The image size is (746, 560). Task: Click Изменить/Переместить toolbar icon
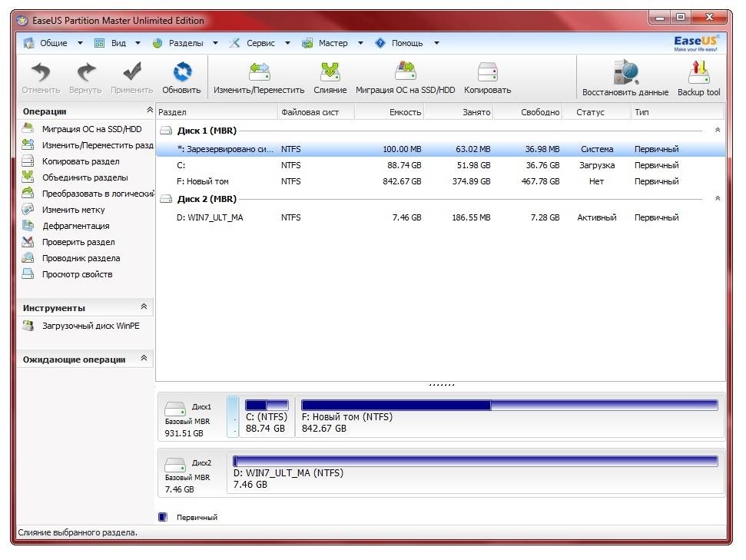[x=259, y=72]
